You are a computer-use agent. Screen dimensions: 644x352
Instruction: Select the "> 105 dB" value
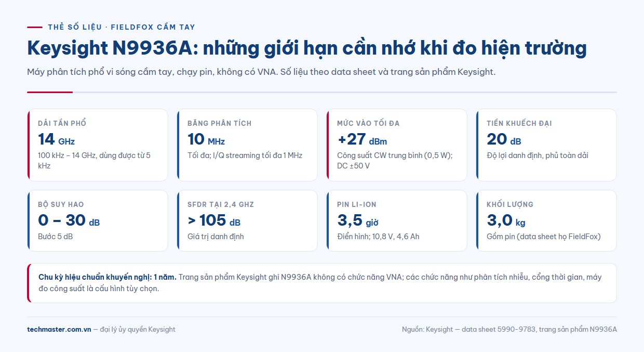(x=214, y=220)
